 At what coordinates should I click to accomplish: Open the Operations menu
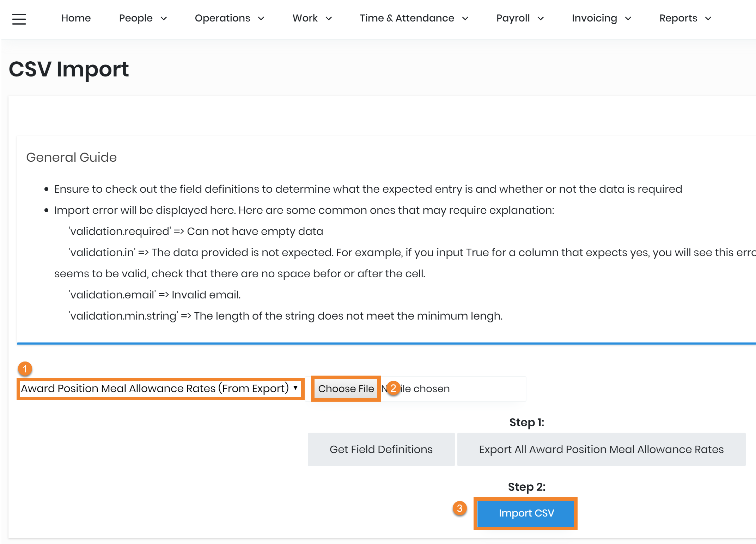click(222, 18)
